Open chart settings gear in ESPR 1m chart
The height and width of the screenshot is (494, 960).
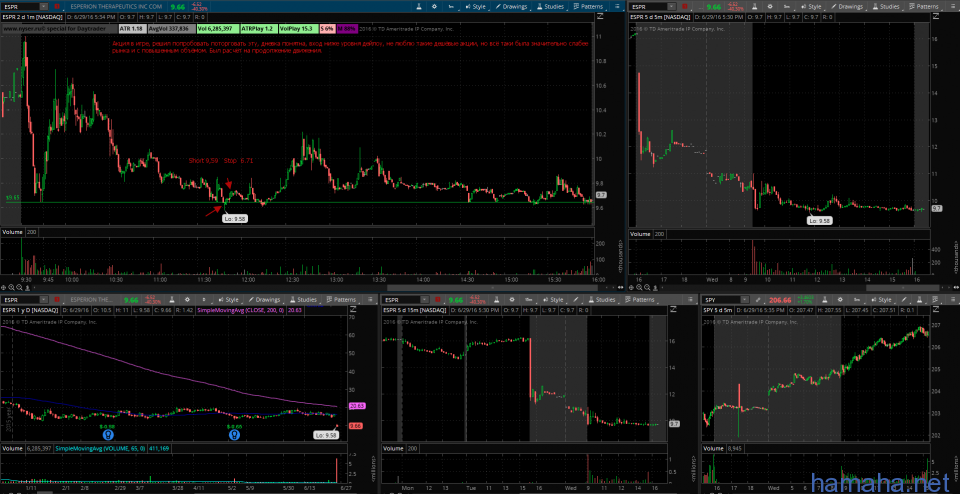click(434, 6)
